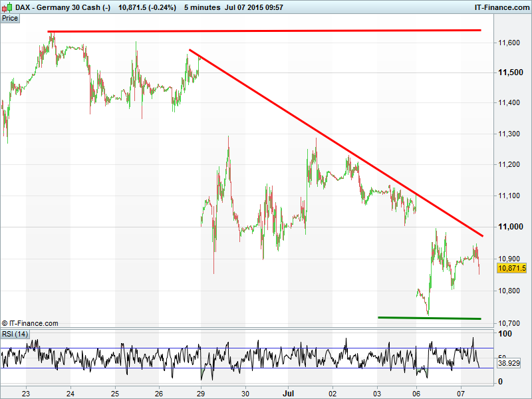
Task: Click the IT-Finance.com text in the header
Action: [502, 7]
